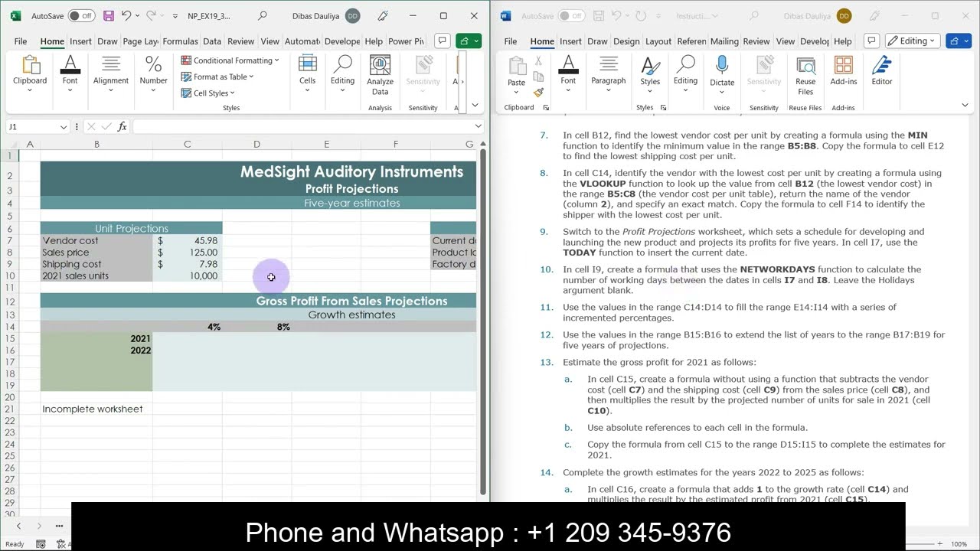Expand Excel Font group
This screenshot has width=980, height=551.
pos(70,73)
